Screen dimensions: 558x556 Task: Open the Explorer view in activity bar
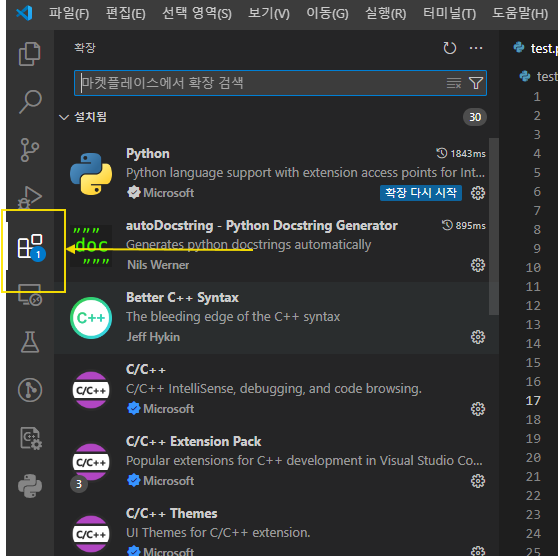coord(30,54)
